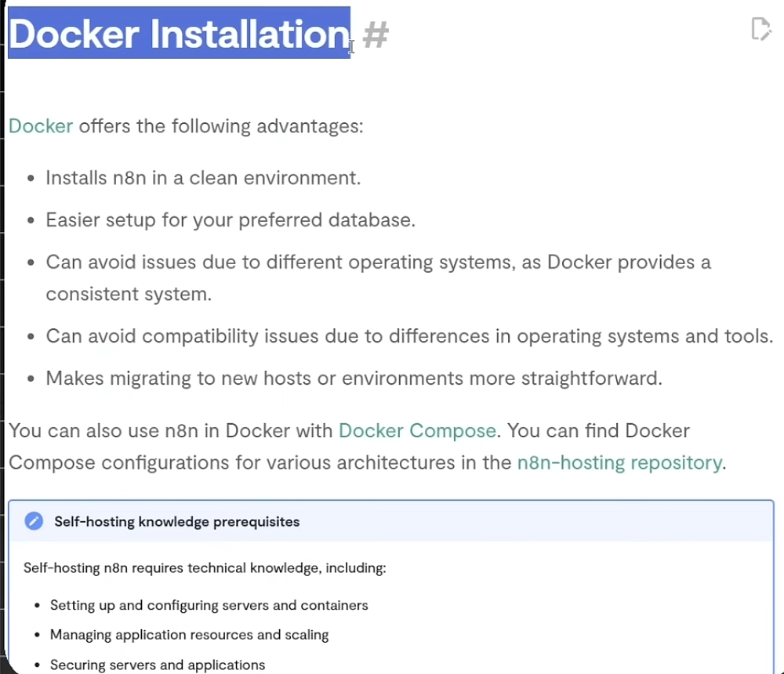Click the Self-hosting knowledge prerequisites title

(x=176, y=521)
